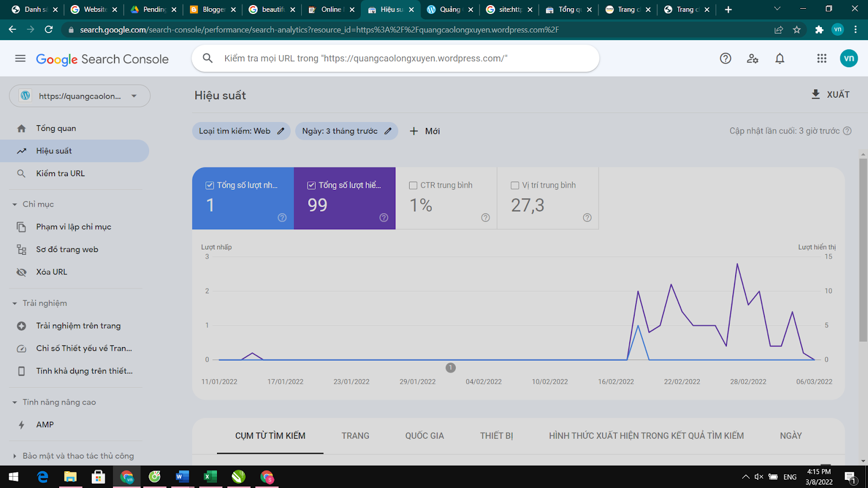This screenshot has width=868, height=488.
Task: Open the Help question mark icon
Action: pyautogui.click(x=725, y=59)
